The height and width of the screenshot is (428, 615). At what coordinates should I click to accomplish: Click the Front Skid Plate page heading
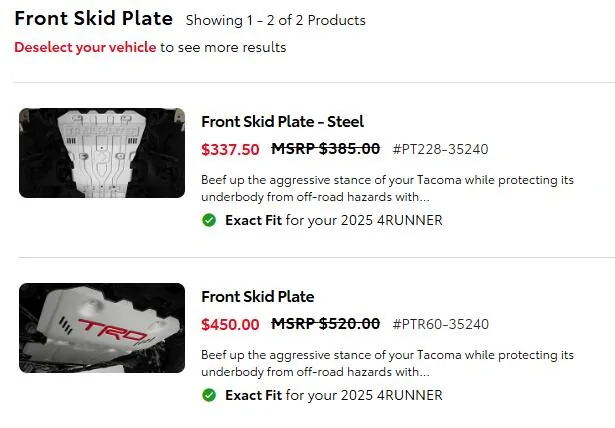pyautogui.click(x=93, y=19)
